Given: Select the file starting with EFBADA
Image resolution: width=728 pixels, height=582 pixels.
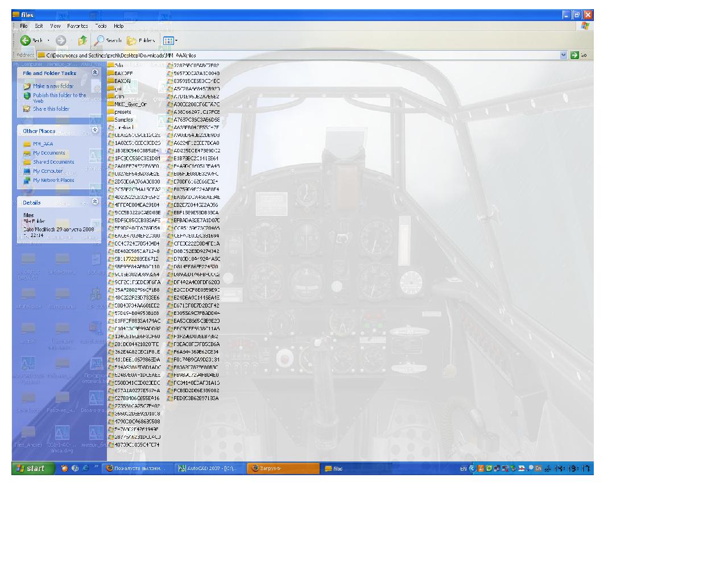Looking at the screenshot, I should click(193, 221).
